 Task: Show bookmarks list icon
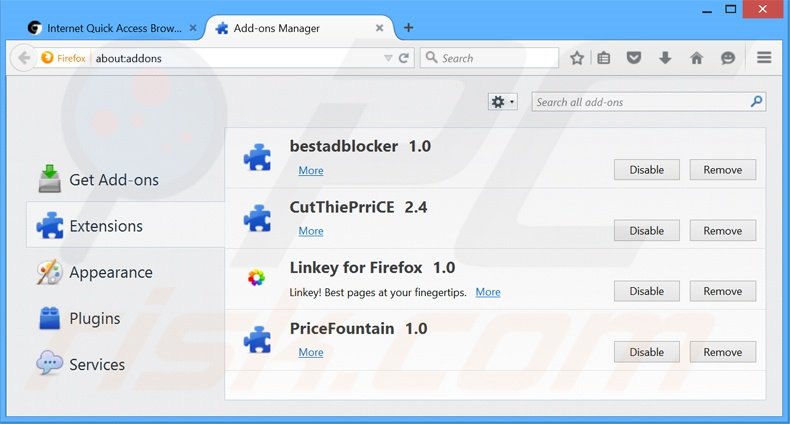pyautogui.click(x=604, y=58)
